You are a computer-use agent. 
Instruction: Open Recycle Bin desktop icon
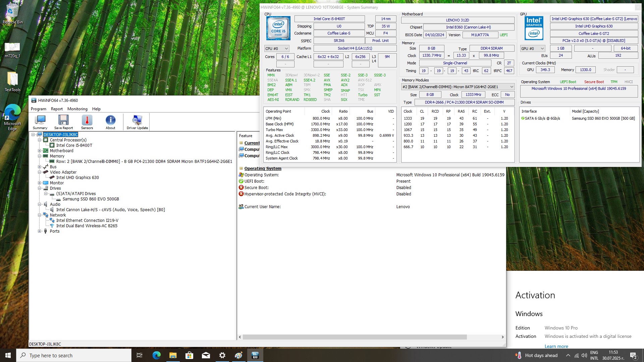pos(13,13)
